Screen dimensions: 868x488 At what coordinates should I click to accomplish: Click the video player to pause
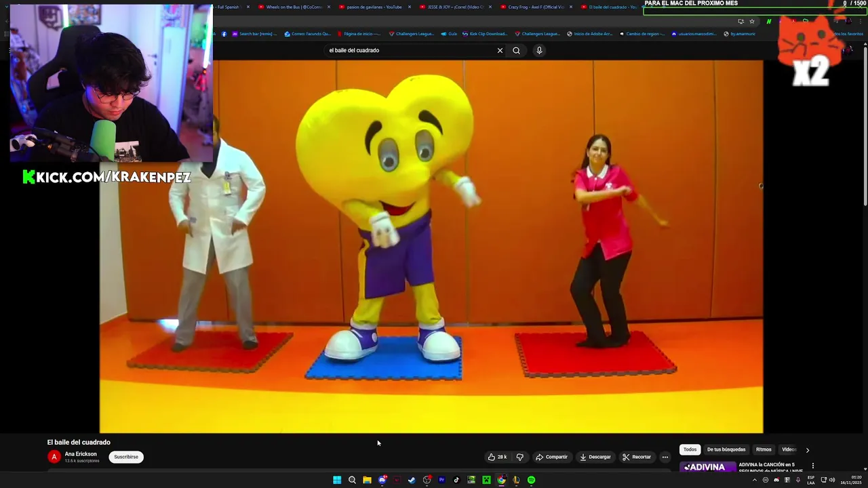pos(431,246)
